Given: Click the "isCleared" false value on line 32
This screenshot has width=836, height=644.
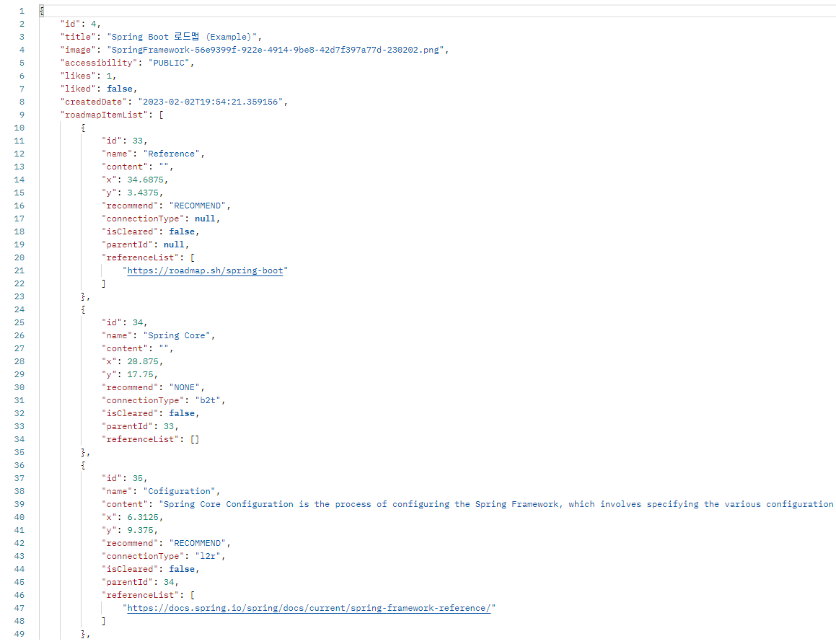Looking at the screenshot, I should [x=182, y=413].
